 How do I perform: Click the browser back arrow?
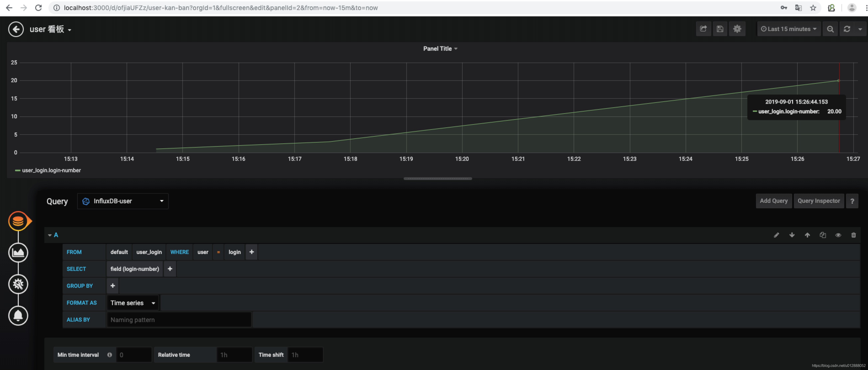(x=9, y=8)
